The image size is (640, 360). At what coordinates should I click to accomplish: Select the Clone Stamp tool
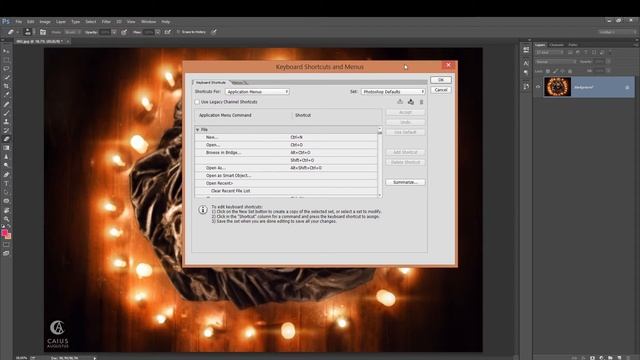click(x=6, y=122)
